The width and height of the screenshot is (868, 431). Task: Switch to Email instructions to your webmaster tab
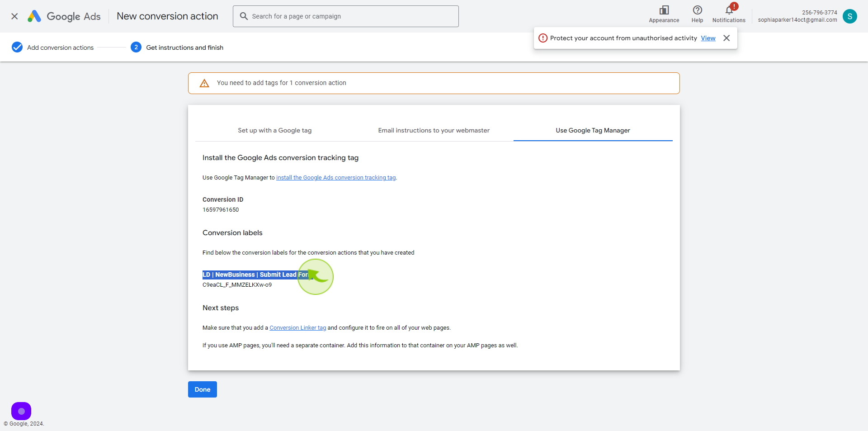pos(434,130)
